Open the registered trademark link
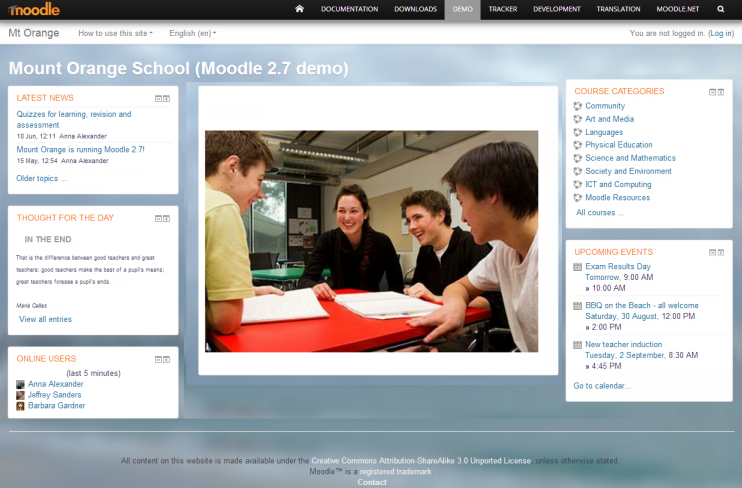This screenshot has width=742, height=488. (396, 471)
